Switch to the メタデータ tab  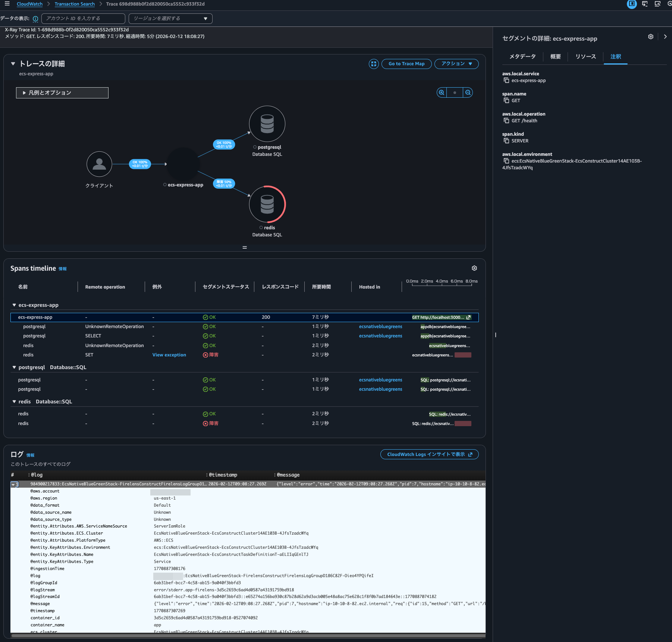pos(522,57)
